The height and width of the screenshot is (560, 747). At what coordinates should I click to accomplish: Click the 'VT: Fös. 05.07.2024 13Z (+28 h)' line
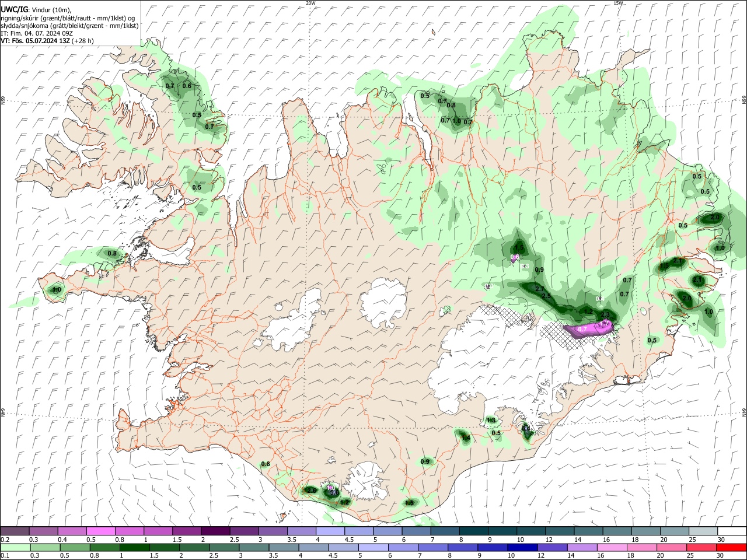coord(47,41)
